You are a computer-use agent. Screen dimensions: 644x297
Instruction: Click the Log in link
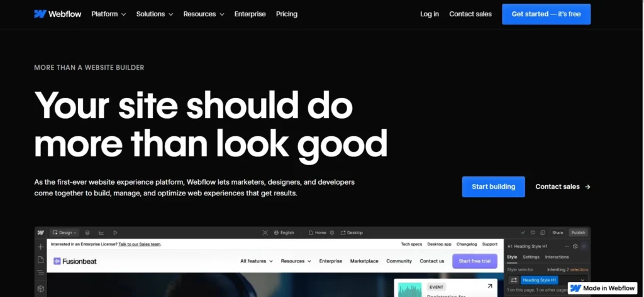(430, 14)
